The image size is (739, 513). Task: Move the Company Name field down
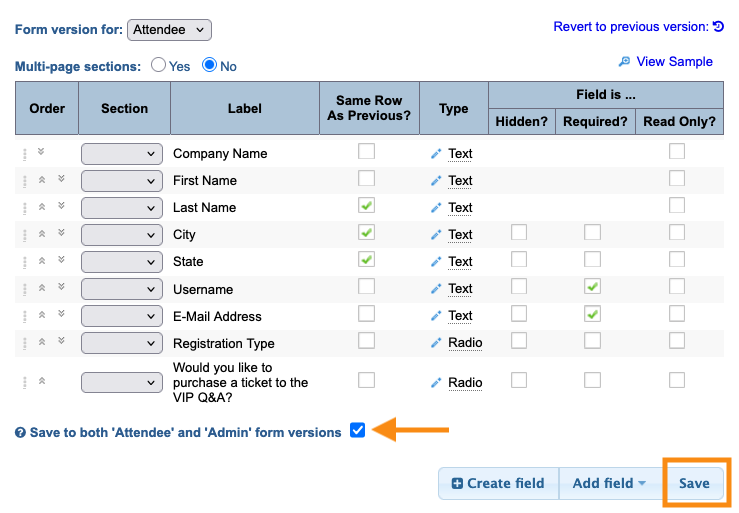42,152
